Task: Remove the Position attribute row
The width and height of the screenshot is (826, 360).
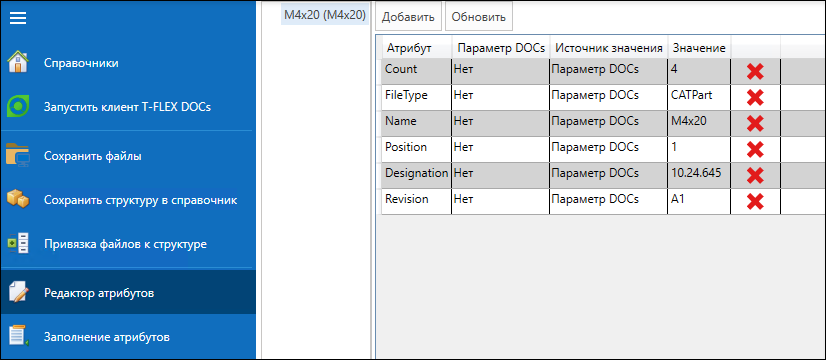Action: point(755,149)
